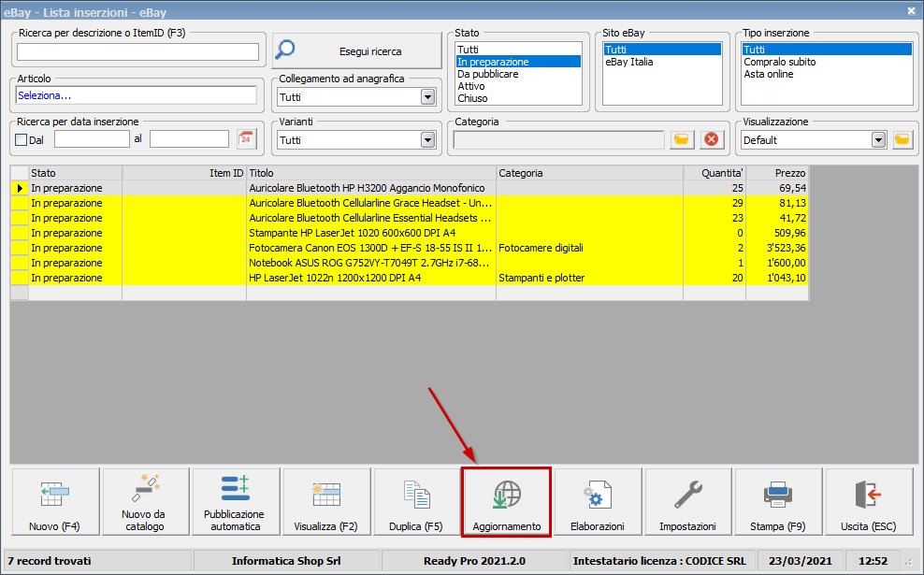Viewport: 924px width, 575px height.
Task: Clear Categoria with red X icon
Action: click(712, 139)
